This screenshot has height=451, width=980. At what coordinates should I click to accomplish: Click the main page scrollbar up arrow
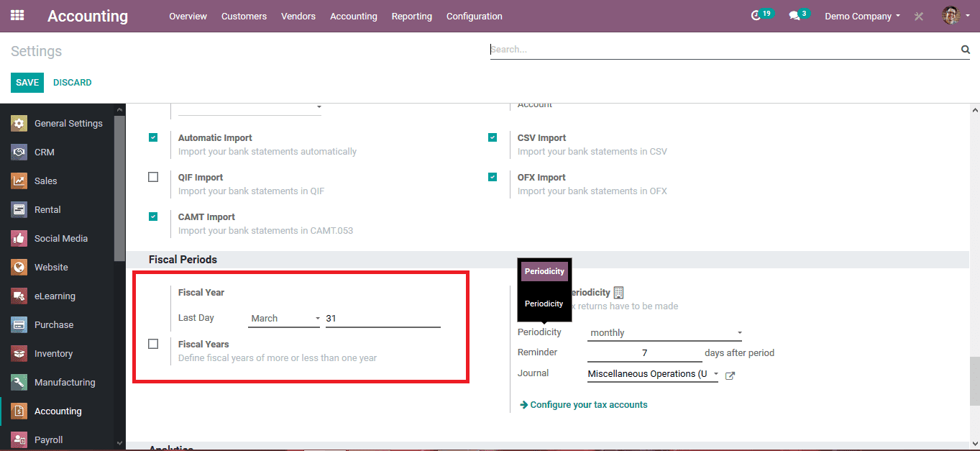[x=974, y=110]
